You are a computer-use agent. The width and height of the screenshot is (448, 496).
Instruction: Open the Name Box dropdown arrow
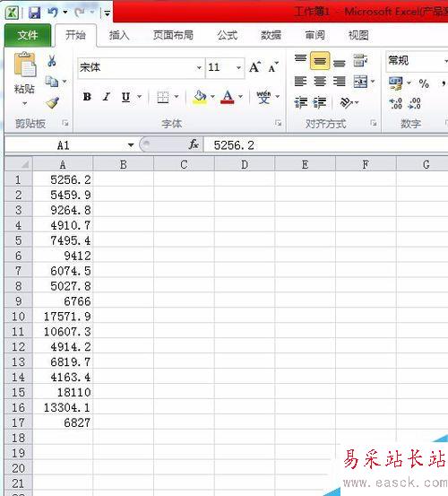(131, 145)
